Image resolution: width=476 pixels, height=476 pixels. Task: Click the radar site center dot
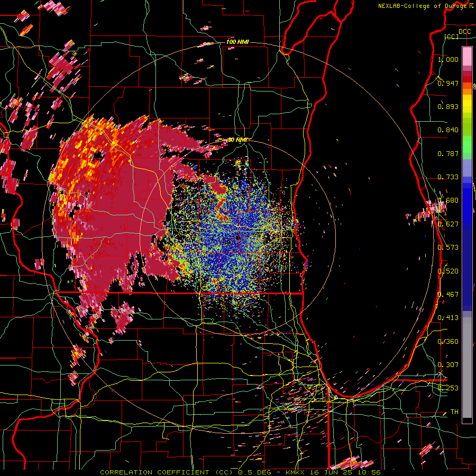coord(237,238)
